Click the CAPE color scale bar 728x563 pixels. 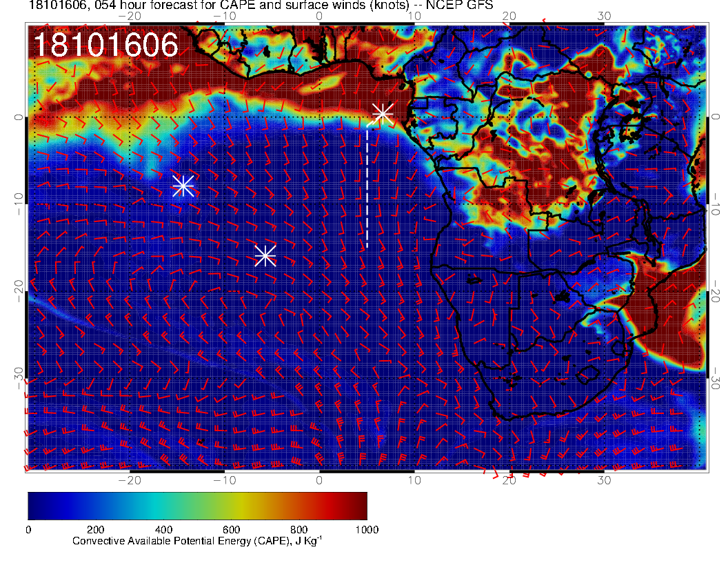point(197,506)
